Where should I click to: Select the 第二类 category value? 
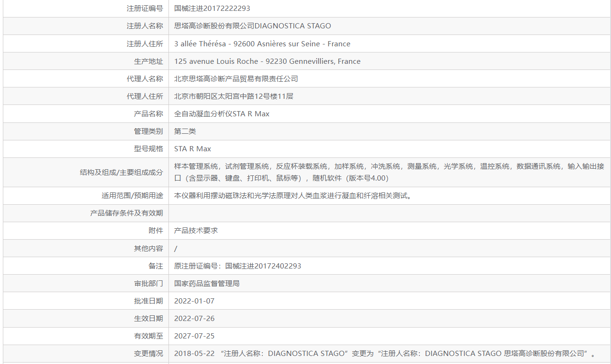[x=185, y=131]
